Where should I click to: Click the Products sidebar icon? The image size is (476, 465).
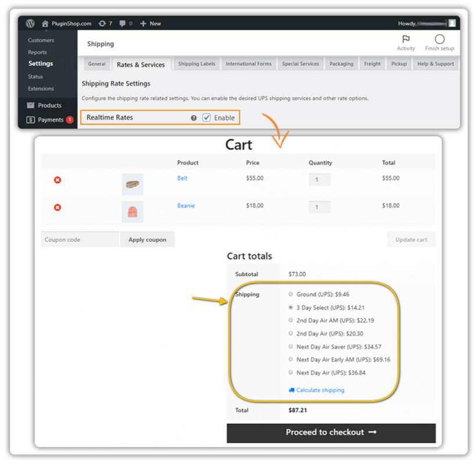(31, 105)
